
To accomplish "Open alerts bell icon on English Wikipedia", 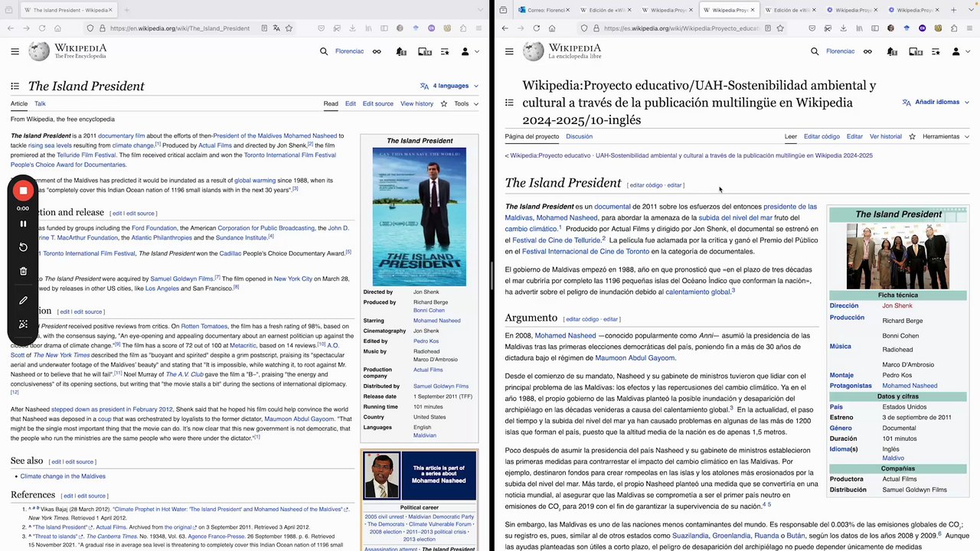I will (401, 51).
